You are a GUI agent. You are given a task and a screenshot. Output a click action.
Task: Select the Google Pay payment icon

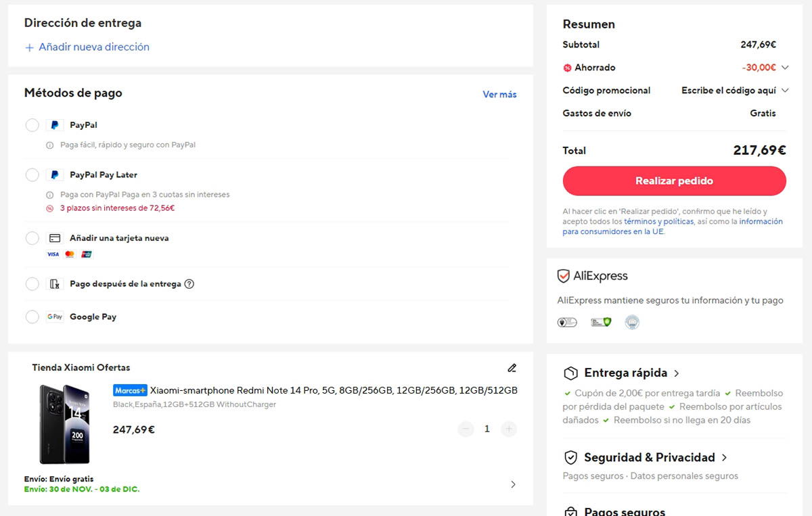[x=54, y=316]
